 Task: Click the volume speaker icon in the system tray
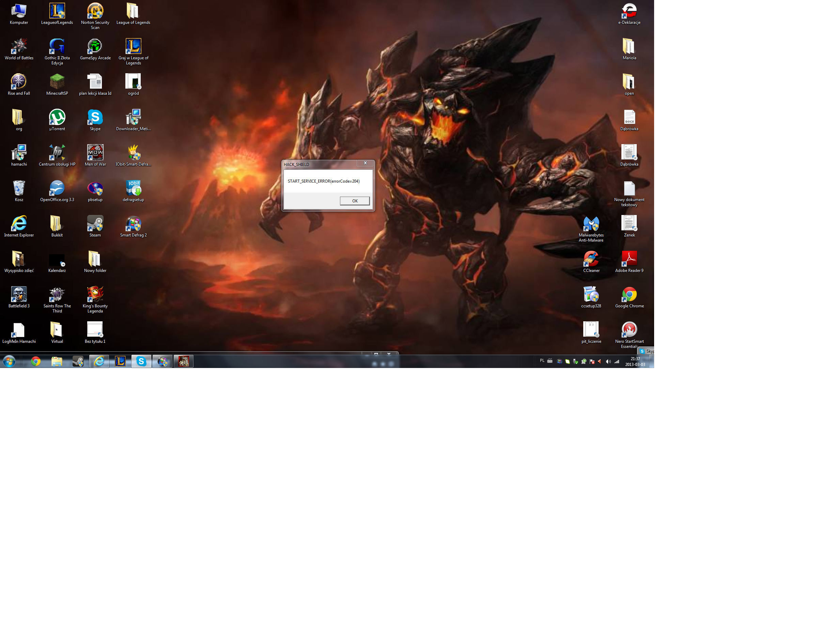[x=608, y=362]
